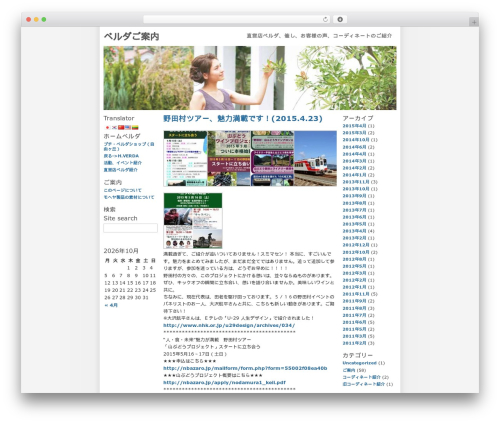This screenshot has width=500, height=423.
Task: Open archive 2013年11月
Action: click(x=356, y=182)
